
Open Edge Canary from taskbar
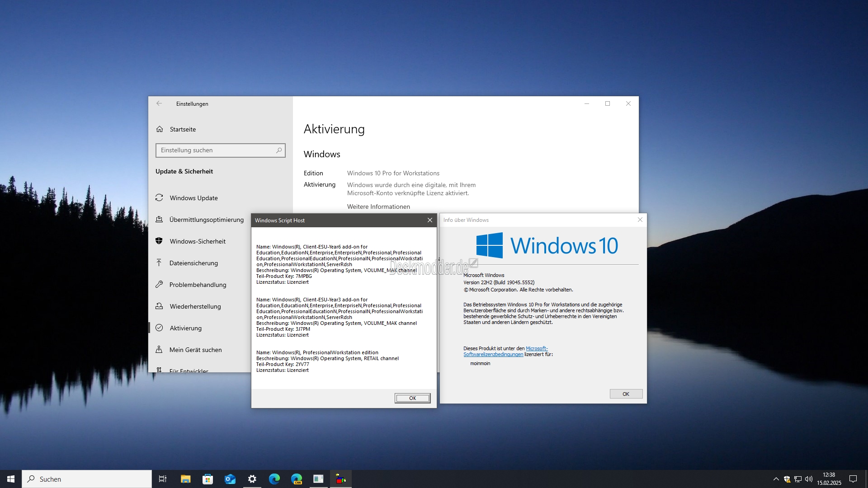point(296,479)
